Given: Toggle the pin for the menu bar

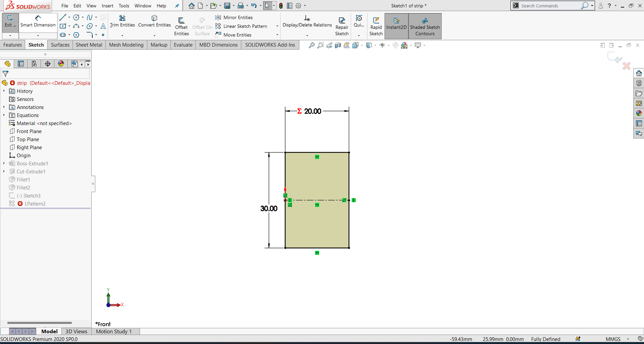Looking at the screenshot, I should tap(177, 6).
